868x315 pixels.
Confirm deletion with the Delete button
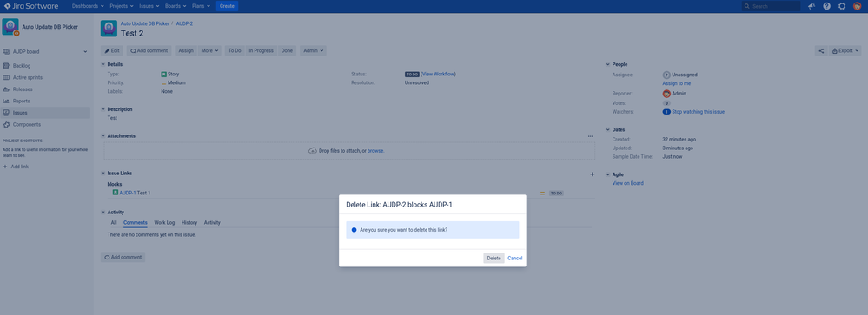[494, 258]
